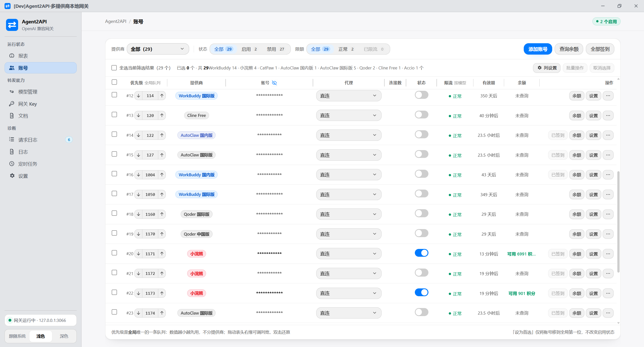Enable the #12 WorkBuddy 国际版 account toggle
Image resolution: width=644 pixels, height=347 pixels.
coord(421,95)
